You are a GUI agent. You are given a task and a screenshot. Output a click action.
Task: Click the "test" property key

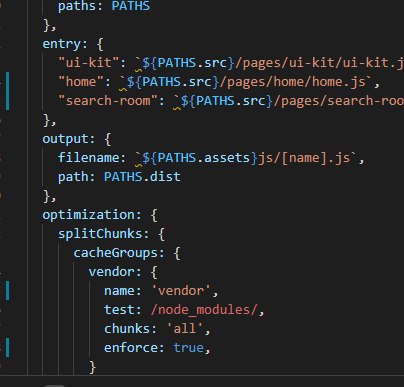pyautogui.click(x=119, y=310)
